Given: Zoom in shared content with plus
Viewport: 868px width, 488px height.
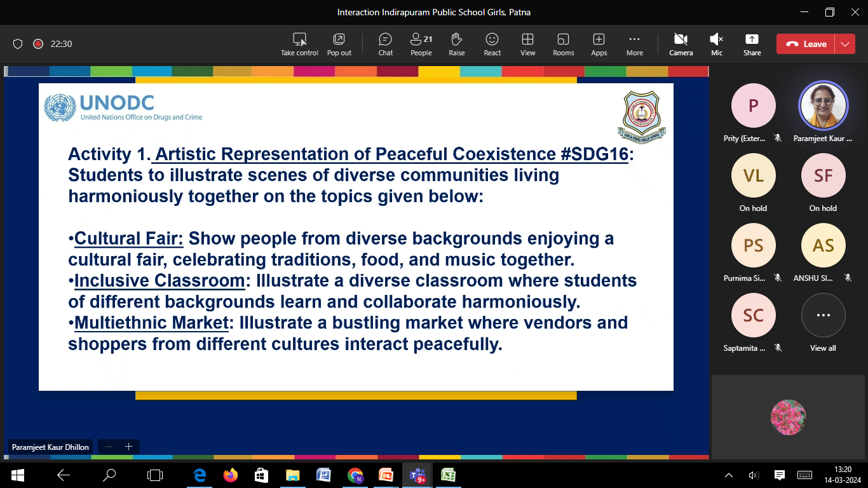Looking at the screenshot, I should (x=128, y=447).
